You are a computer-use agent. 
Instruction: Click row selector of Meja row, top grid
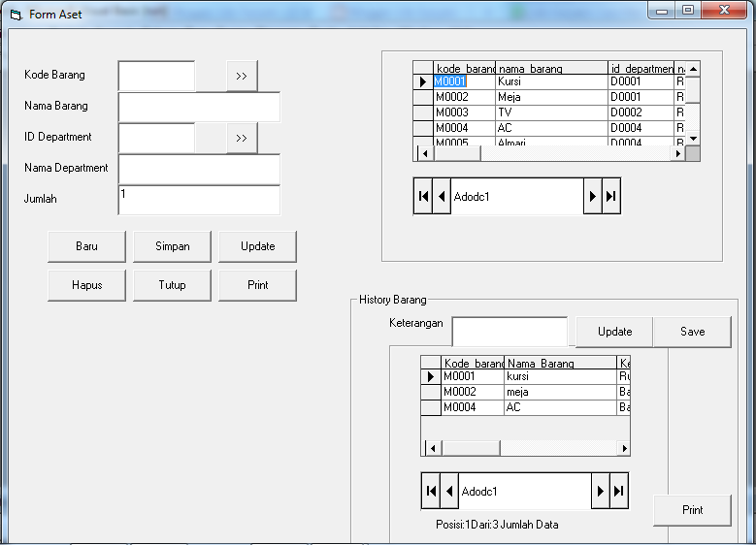[x=423, y=97]
